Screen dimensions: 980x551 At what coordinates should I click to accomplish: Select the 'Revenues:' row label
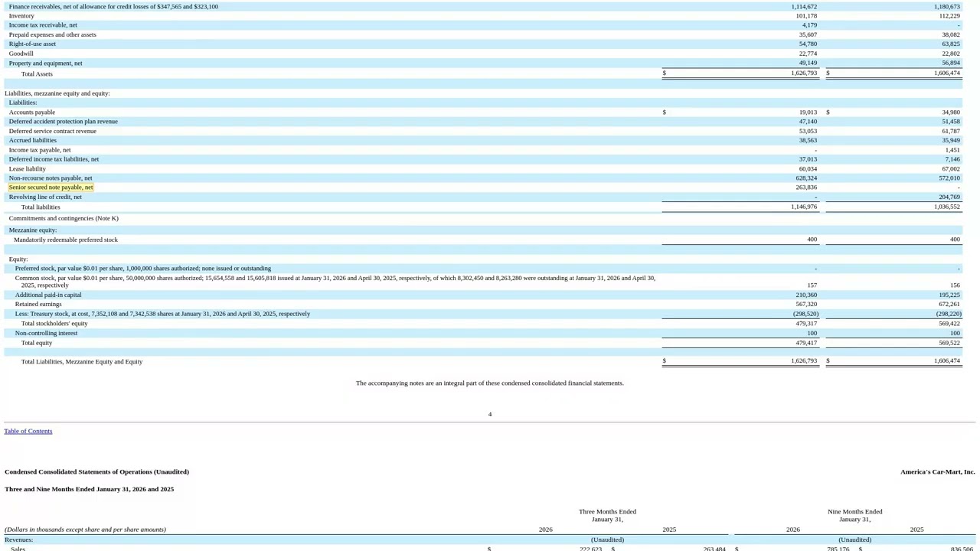point(18,540)
